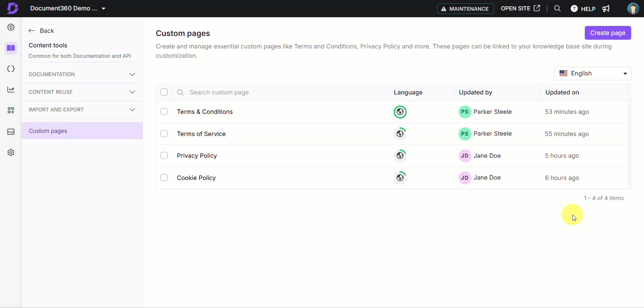Click the Help question mark icon
The image size is (644, 308).
(574, 9)
